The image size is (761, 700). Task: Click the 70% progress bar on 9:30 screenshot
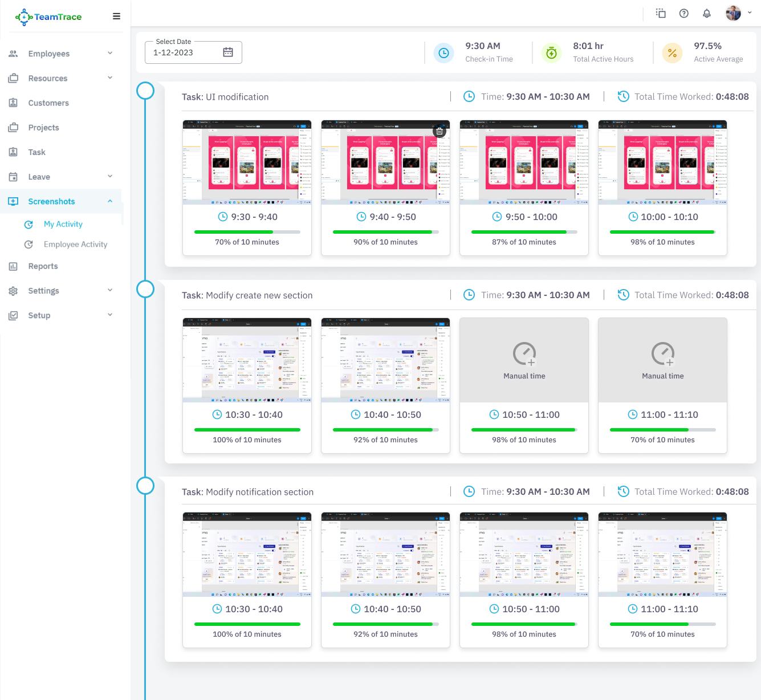click(246, 232)
